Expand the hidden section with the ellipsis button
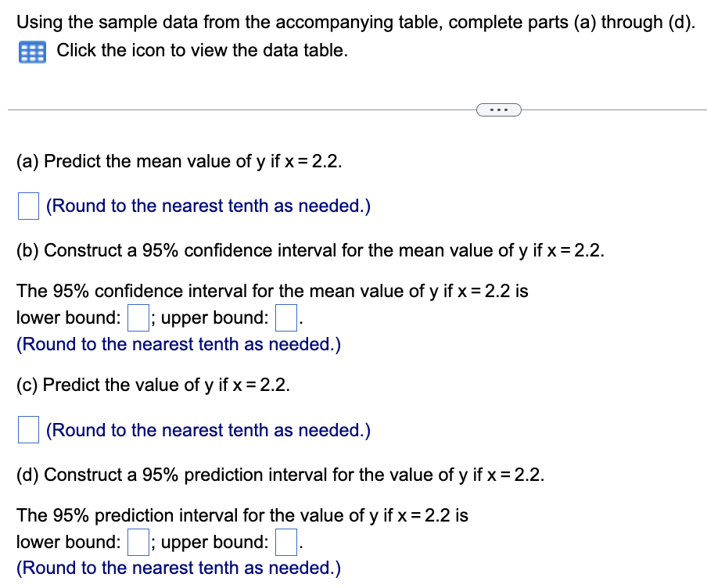This screenshot has height=588, width=707. (498, 109)
